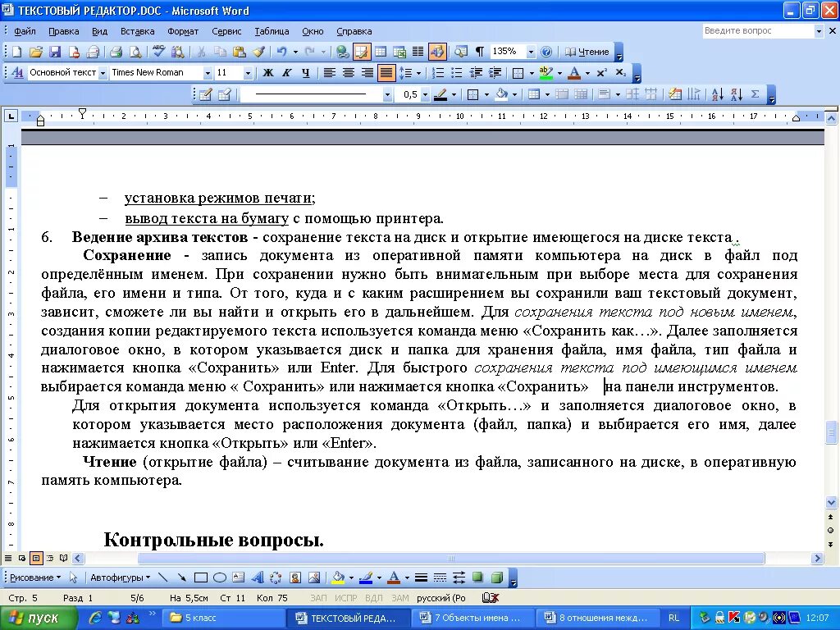This screenshot has width=840, height=630.
Task: Create a new blank document
Action: point(17,52)
